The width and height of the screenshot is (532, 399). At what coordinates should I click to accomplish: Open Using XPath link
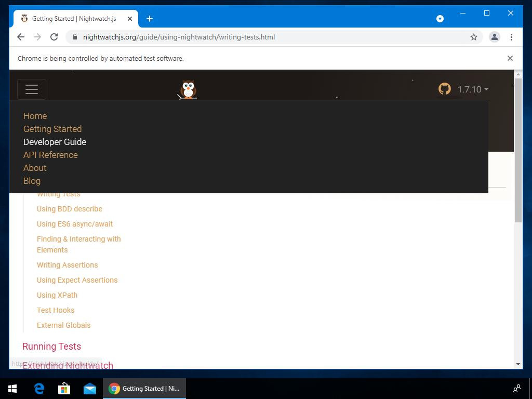[x=57, y=295]
